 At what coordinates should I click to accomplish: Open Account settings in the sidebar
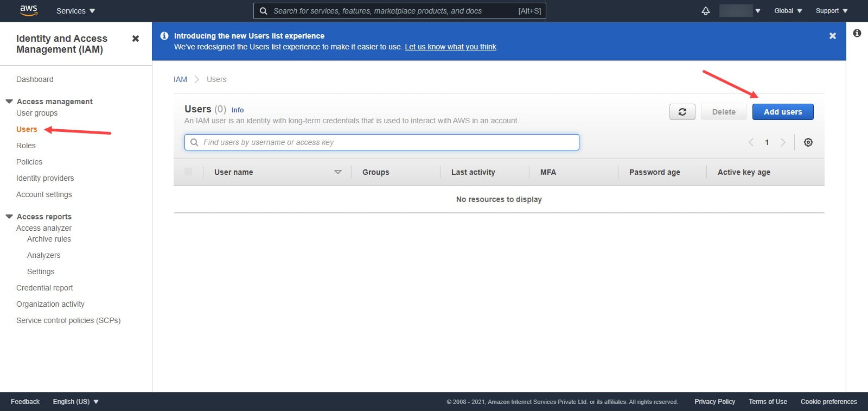pyautogui.click(x=44, y=194)
